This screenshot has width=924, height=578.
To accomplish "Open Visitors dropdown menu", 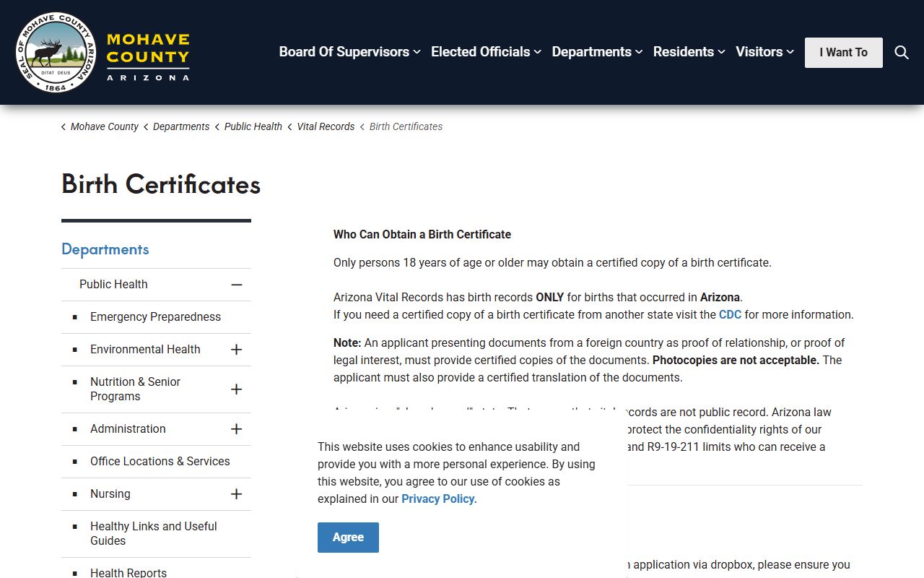I will tap(764, 52).
